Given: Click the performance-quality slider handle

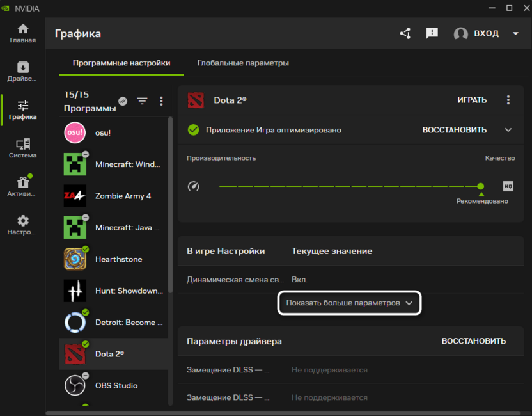Looking at the screenshot, I should tap(480, 186).
